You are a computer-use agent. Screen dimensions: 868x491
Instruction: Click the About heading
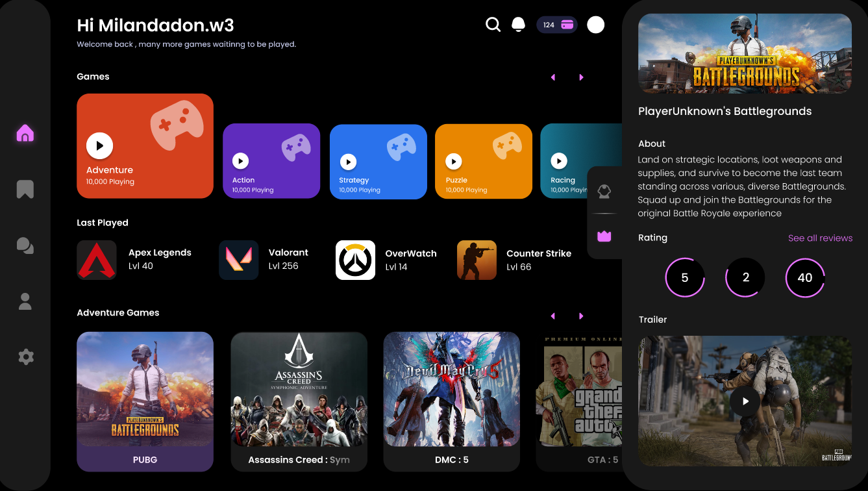click(652, 144)
